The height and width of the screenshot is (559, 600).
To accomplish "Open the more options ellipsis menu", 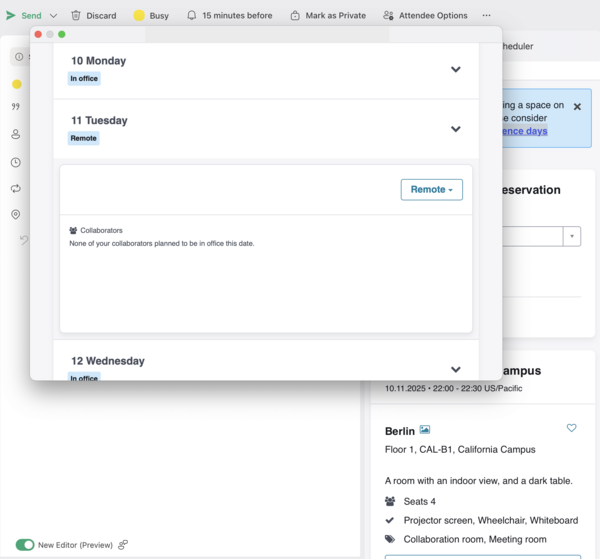I will click(486, 16).
